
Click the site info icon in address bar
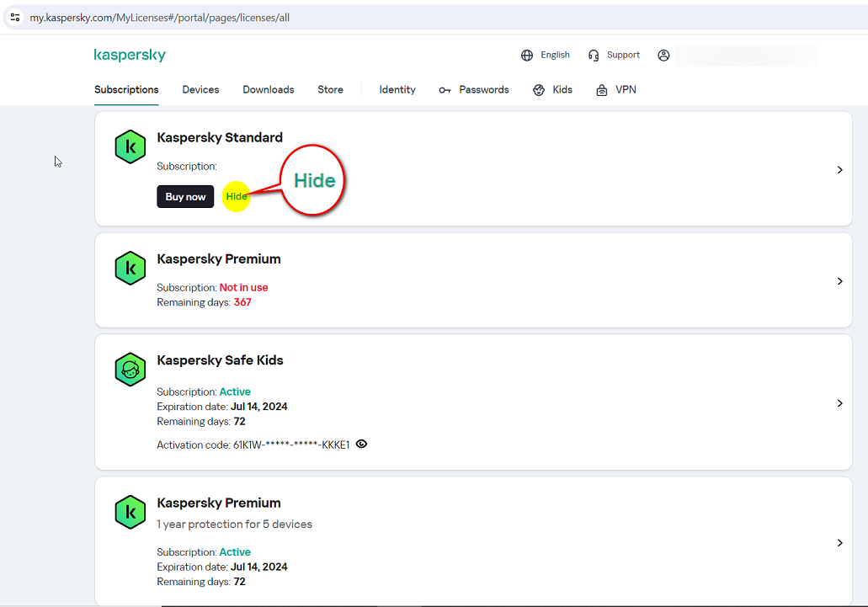[x=15, y=17]
